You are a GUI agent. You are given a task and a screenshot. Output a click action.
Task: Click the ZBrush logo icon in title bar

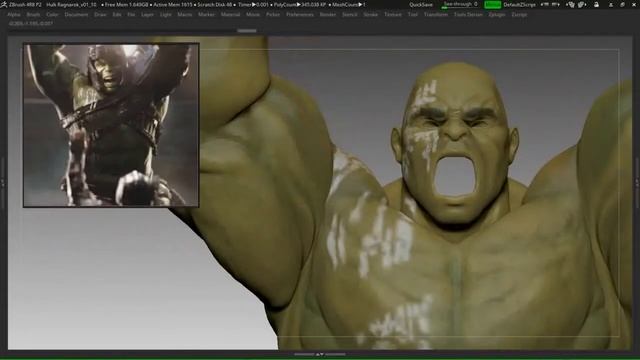4,4
